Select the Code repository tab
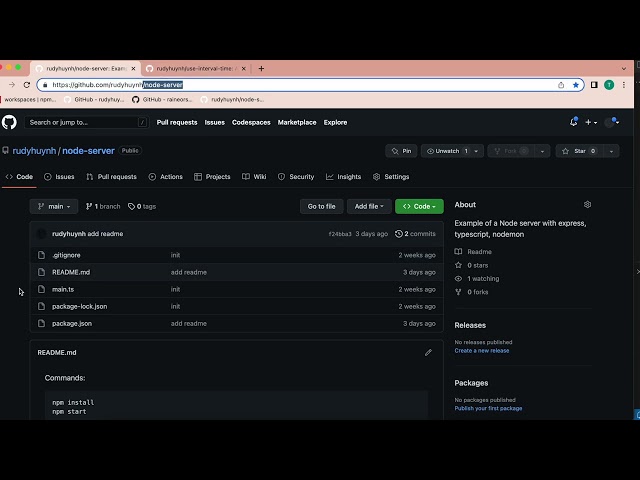The height and width of the screenshot is (480, 640). tap(19, 177)
